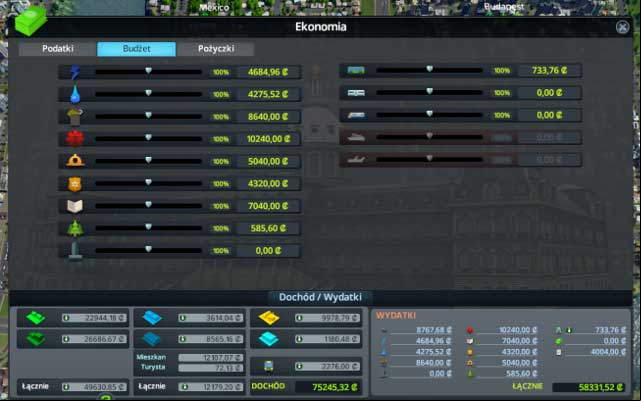Click the police budget slider handle

[x=148, y=182]
